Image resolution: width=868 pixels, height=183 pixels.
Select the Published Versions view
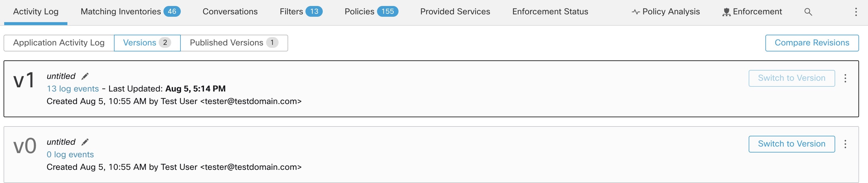pyautogui.click(x=234, y=43)
